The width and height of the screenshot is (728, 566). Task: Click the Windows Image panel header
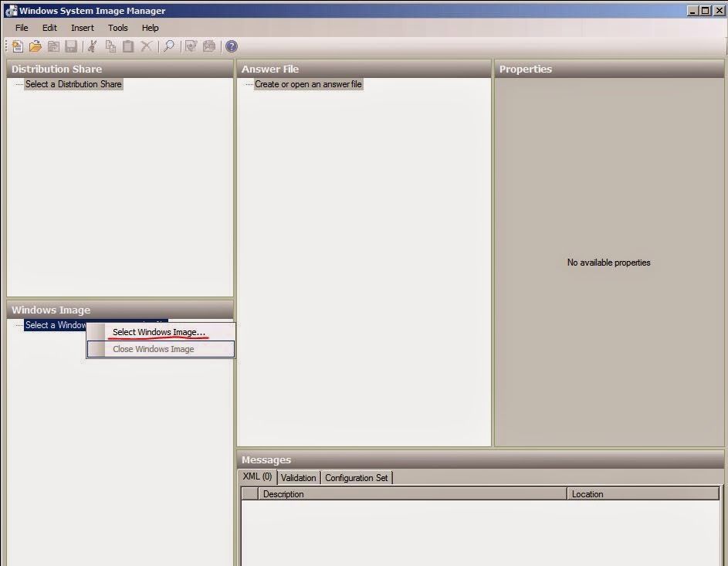point(120,310)
